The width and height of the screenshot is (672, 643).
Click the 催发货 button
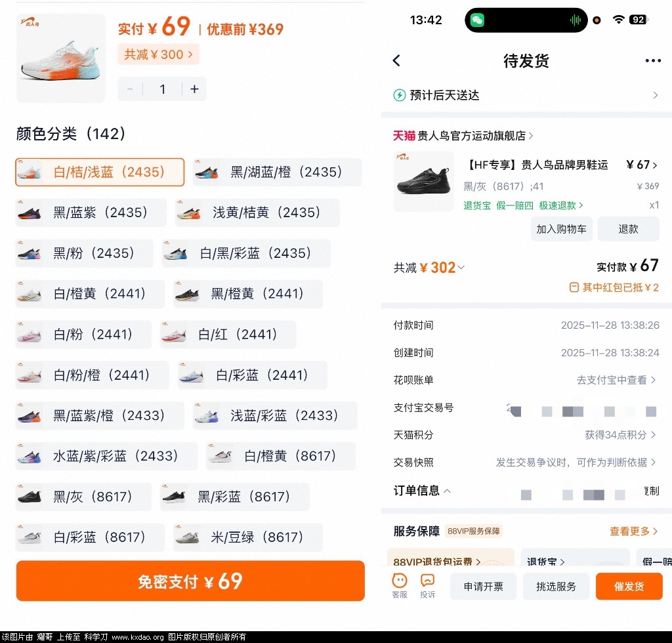(x=629, y=587)
